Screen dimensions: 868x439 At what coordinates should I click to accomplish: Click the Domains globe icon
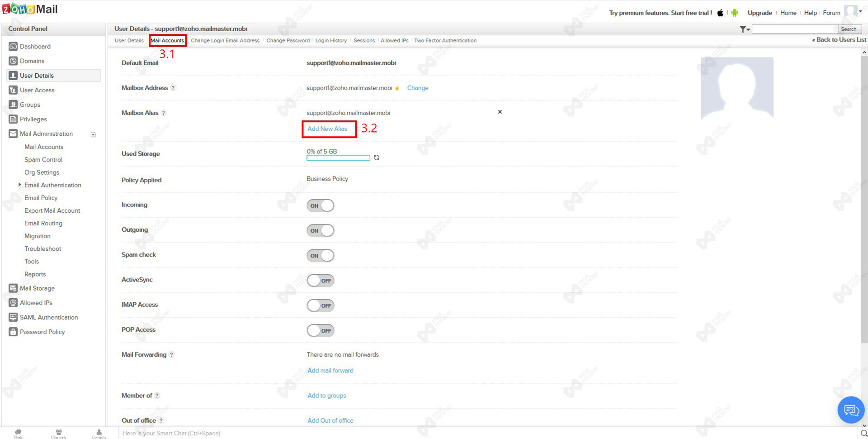pos(13,61)
